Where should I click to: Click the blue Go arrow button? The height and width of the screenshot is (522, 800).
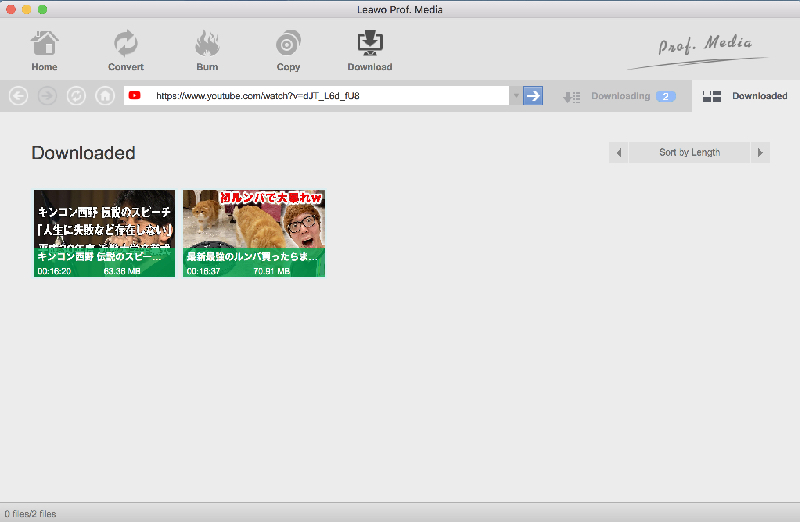[x=533, y=95]
